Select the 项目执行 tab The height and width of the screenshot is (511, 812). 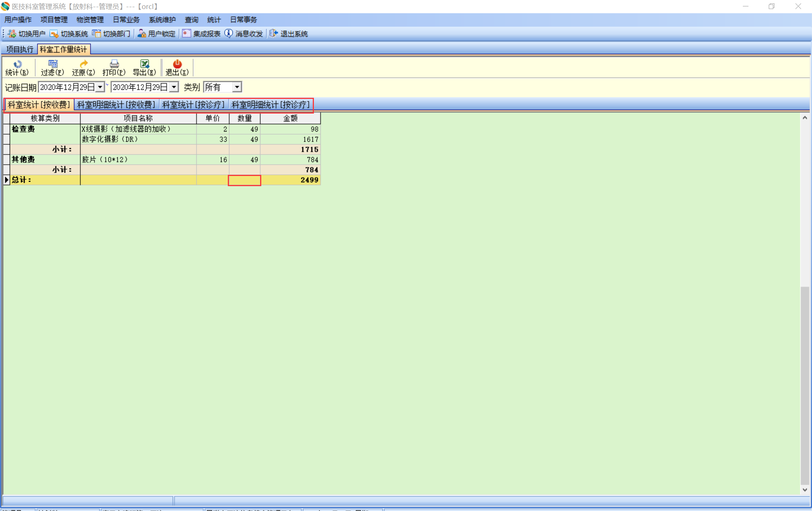(x=20, y=49)
